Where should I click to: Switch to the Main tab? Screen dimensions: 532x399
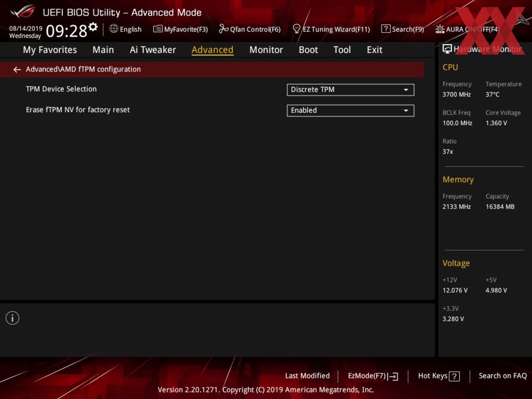(103, 50)
